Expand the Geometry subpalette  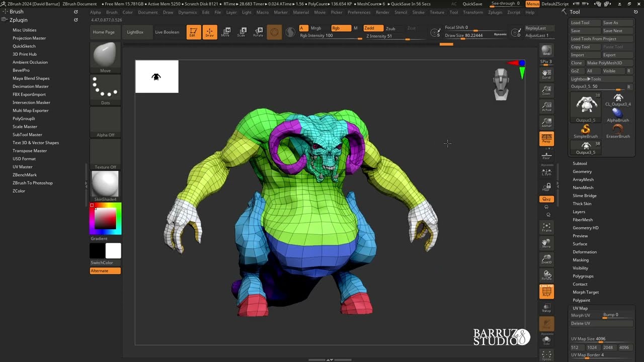pyautogui.click(x=582, y=171)
